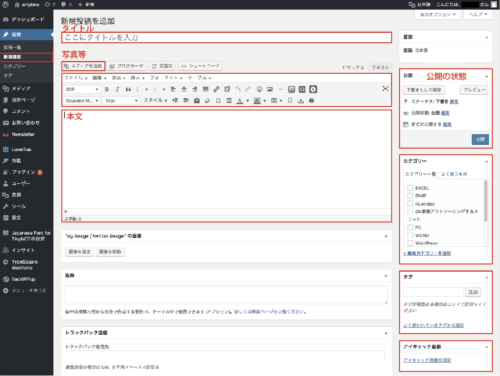500x376 pixels.
Task: Open the テーブル editor menu
Action: coord(199,78)
